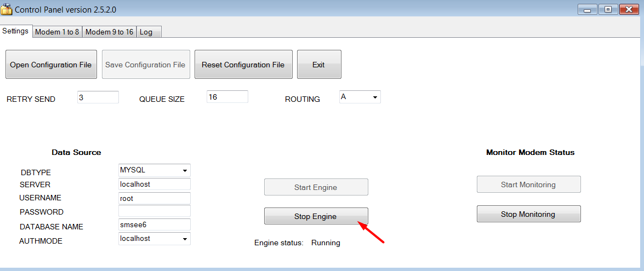Maximize the Control Panel window
Screen dimensions: 644x271
tap(608, 9)
